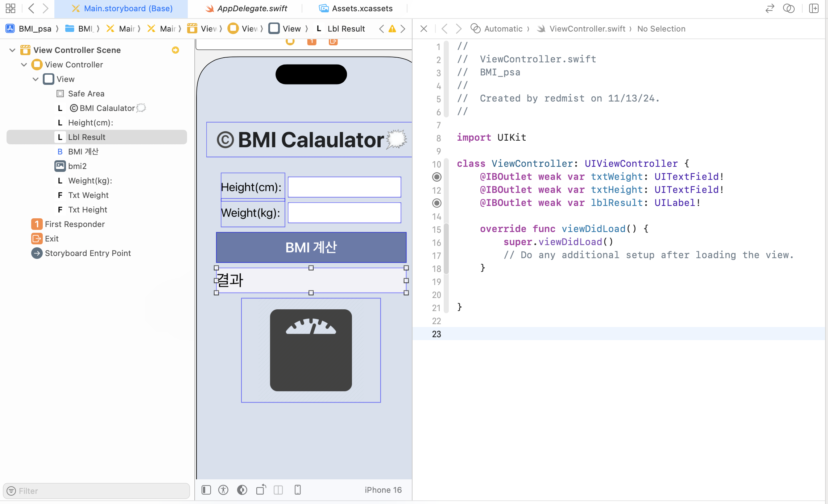Screen dimensions: 828x504
Task: Open accessibility inspector canvas icon
Action: pyautogui.click(x=223, y=490)
